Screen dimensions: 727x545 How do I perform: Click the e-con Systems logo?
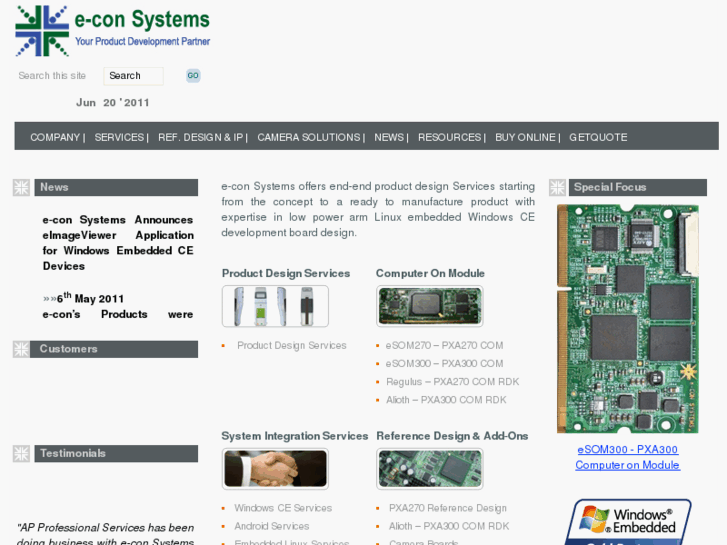pyautogui.click(x=112, y=31)
